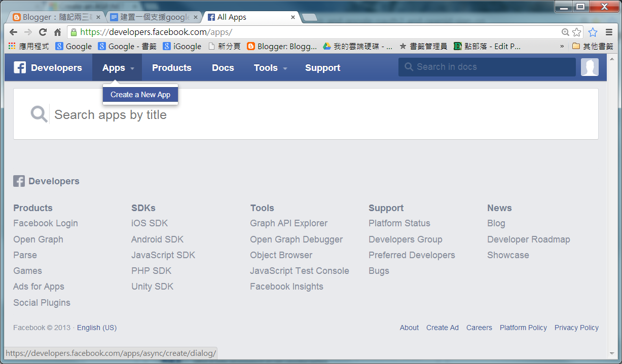The width and height of the screenshot is (622, 364).
Task: Click the browser forward arrow
Action: tap(28, 32)
